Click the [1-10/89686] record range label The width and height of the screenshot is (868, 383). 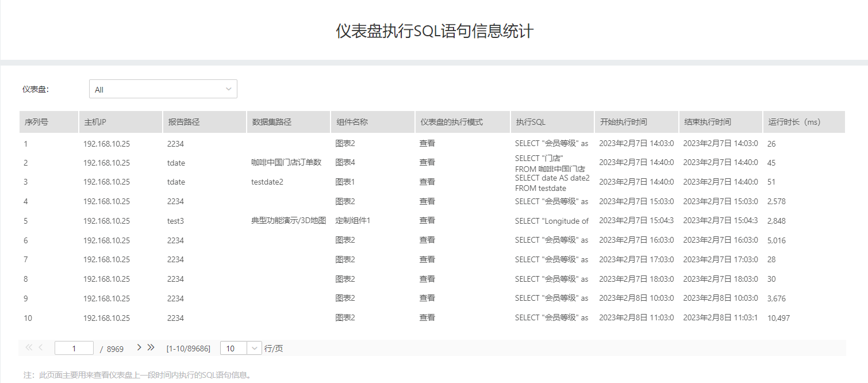[x=187, y=347]
